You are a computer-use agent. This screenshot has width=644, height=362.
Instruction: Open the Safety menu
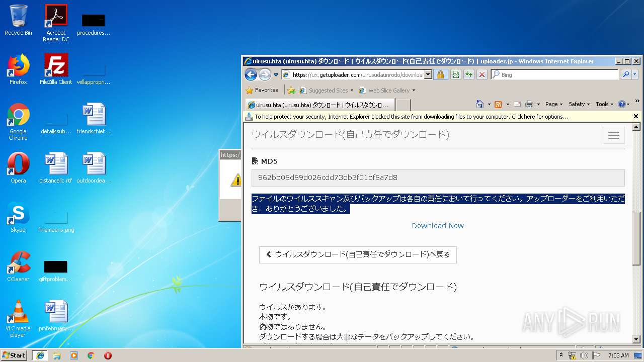point(580,104)
